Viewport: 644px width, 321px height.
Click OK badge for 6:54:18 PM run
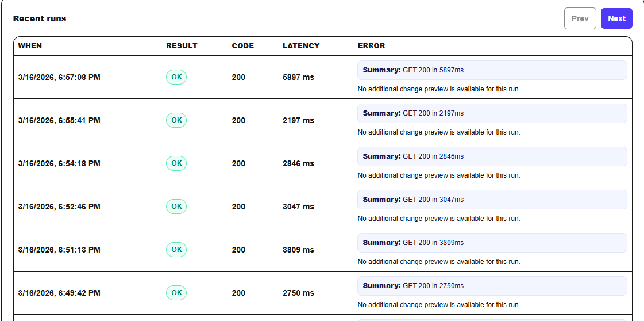pos(176,163)
